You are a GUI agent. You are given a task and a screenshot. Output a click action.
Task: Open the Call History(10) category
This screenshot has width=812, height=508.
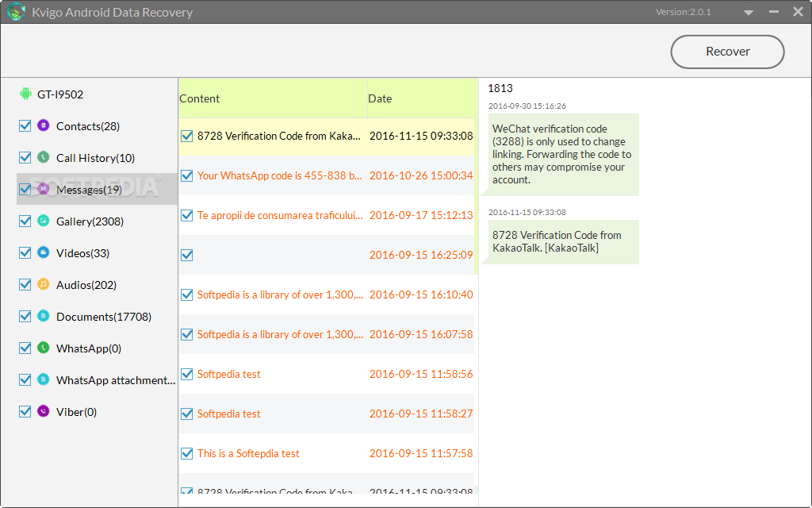[x=95, y=158]
